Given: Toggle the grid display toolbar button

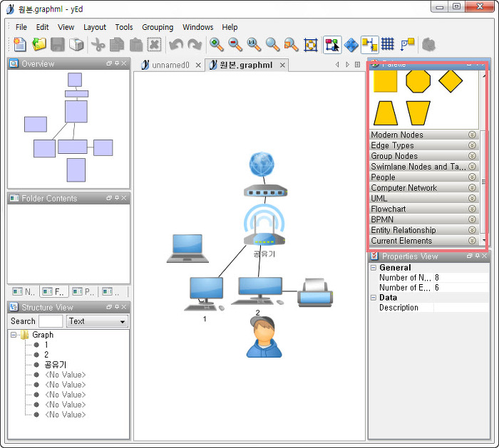Looking at the screenshot, I should tap(388, 45).
